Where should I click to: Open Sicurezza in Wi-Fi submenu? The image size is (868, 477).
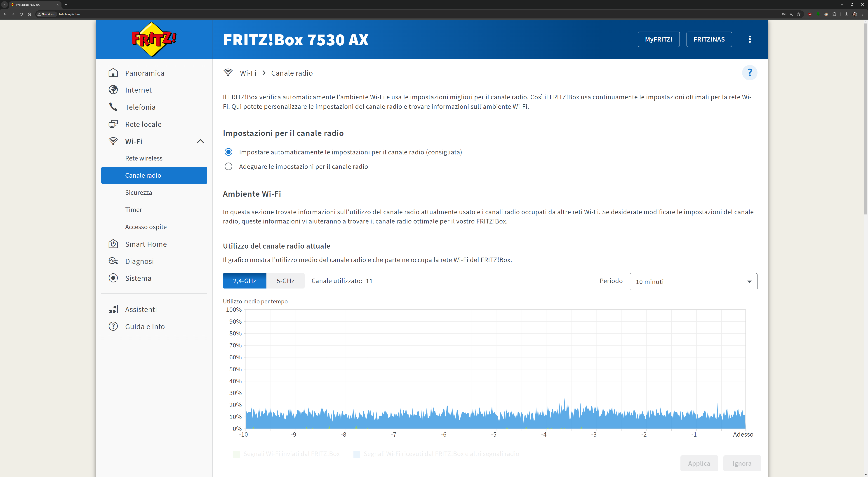point(139,193)
